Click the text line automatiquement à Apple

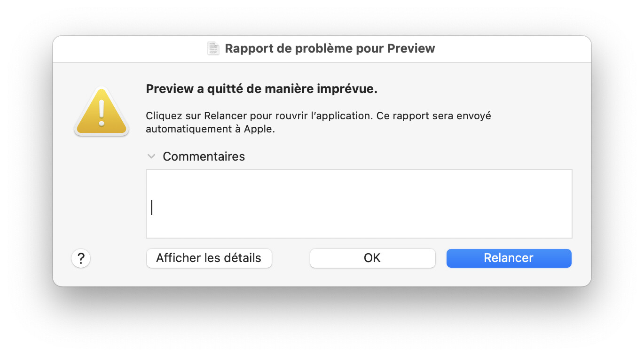210,129
